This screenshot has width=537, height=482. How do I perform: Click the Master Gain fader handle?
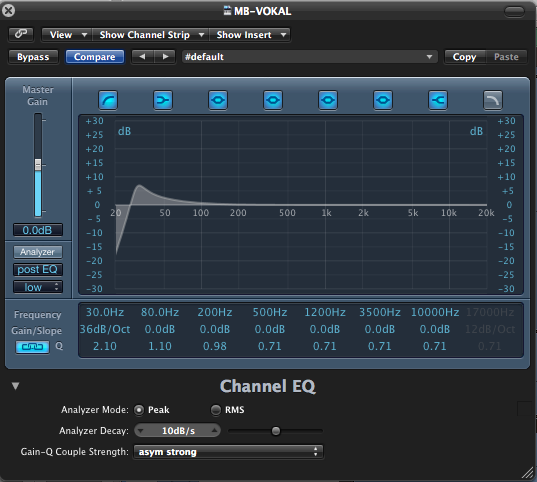(38, 164)
